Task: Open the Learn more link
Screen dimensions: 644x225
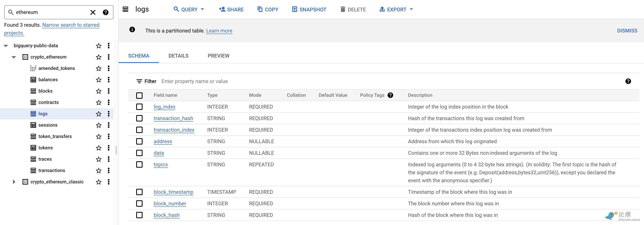Action: coord(219,31)
